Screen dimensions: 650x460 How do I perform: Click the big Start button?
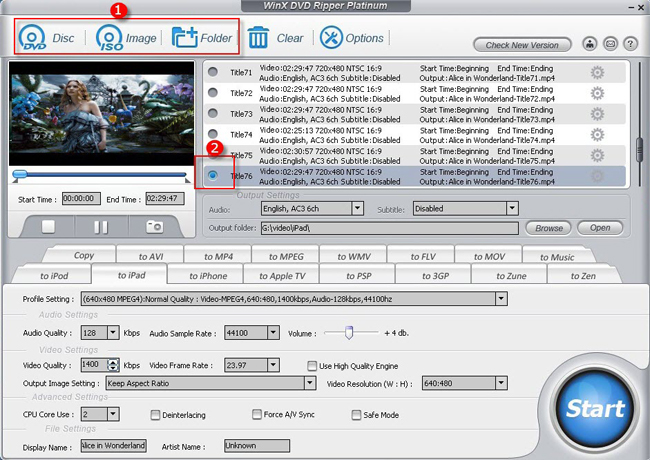click(595, 408)
